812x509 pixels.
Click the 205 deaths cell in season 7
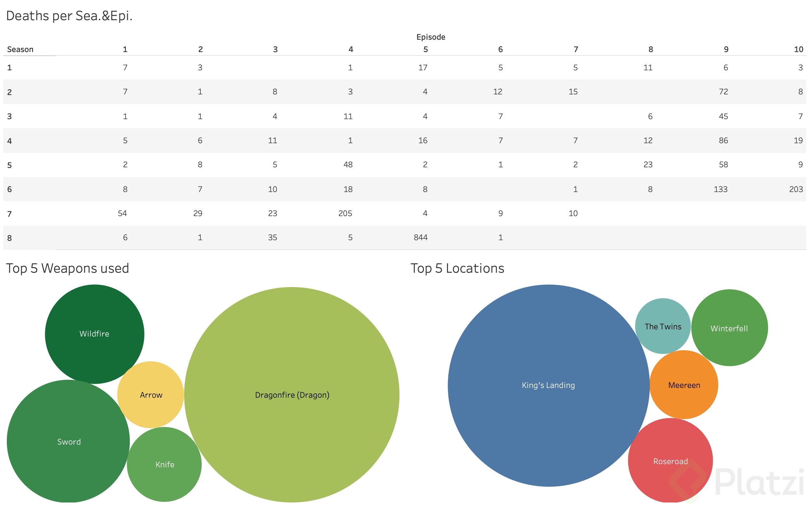tap(345, 213)
